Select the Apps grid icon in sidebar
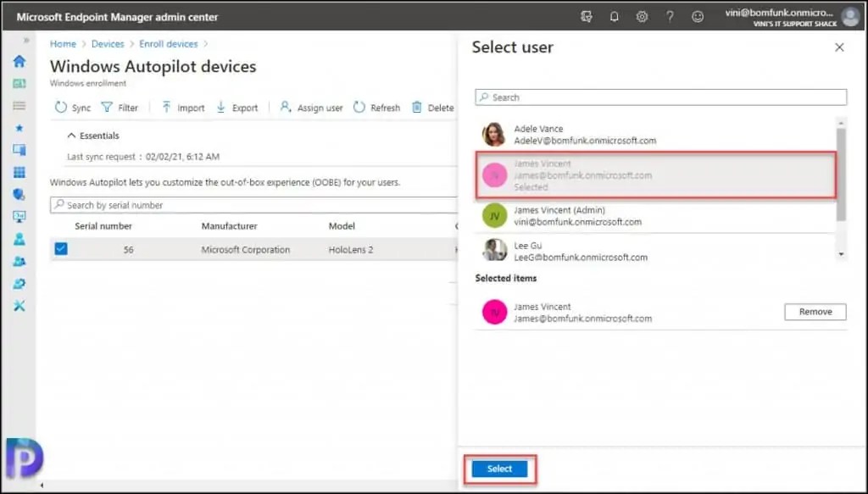This screenshot has height=494, width=868. point(20,173)
